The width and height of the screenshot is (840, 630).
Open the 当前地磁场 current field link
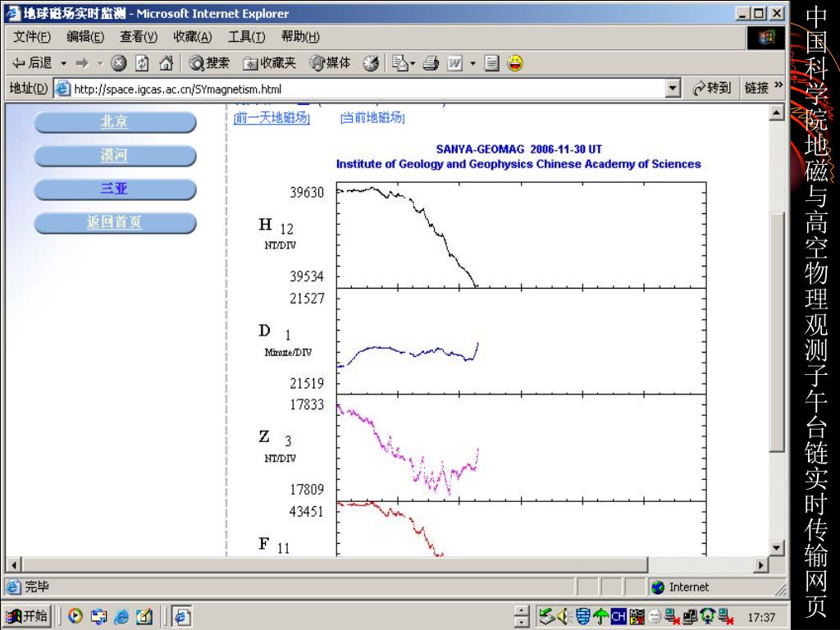point(372,118)
